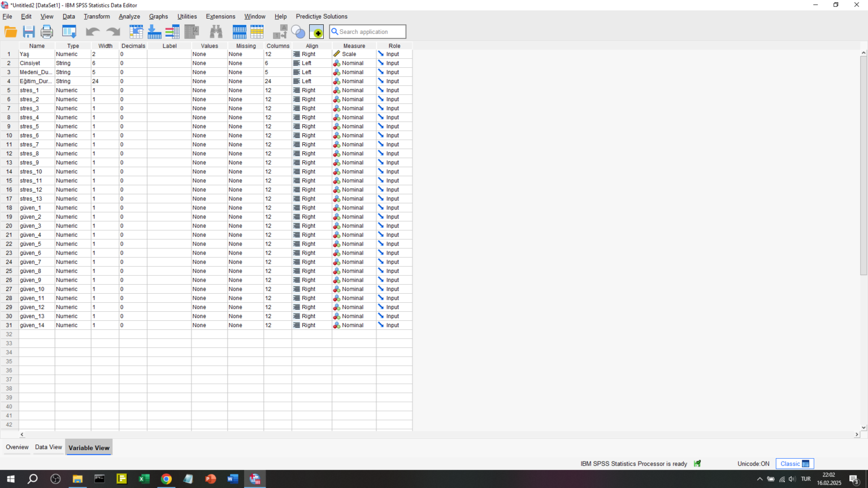Click the Print toolbar icon
Screen dimensions: 868x488
click(46, 32)
